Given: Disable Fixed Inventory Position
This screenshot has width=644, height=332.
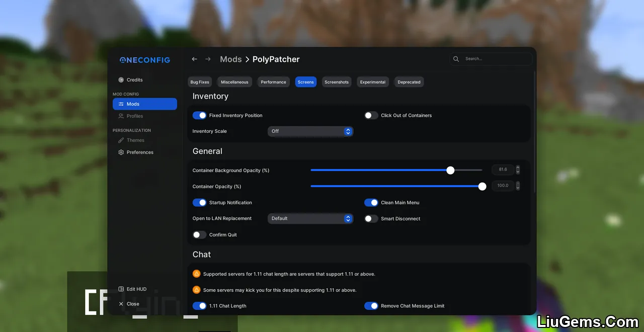Looking at the screenshot, I should tap(200, 116).
